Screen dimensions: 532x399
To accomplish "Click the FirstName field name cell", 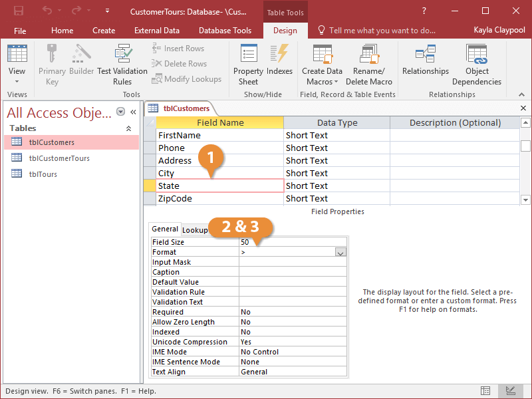I will click(x=219, y=136).
